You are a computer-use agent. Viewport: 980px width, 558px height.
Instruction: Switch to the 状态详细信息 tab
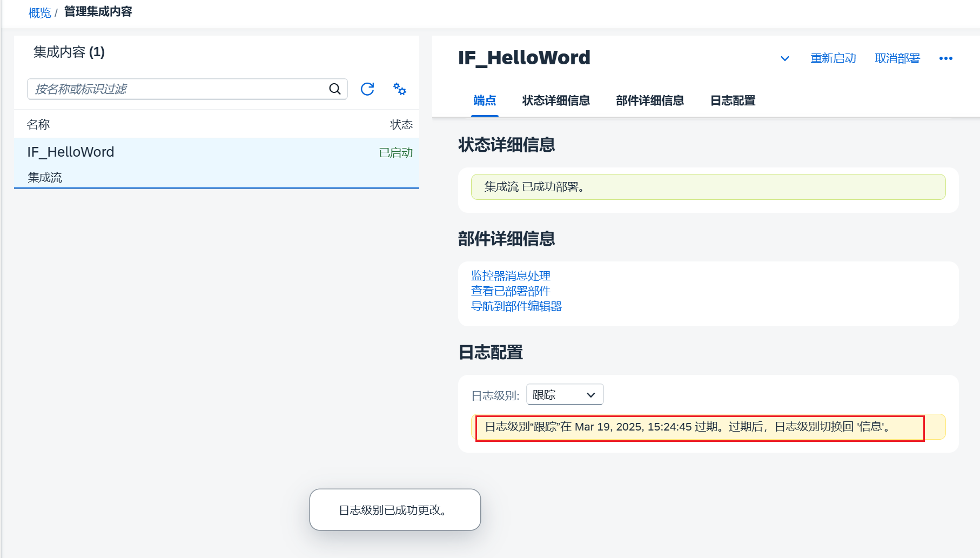point(556,100)
